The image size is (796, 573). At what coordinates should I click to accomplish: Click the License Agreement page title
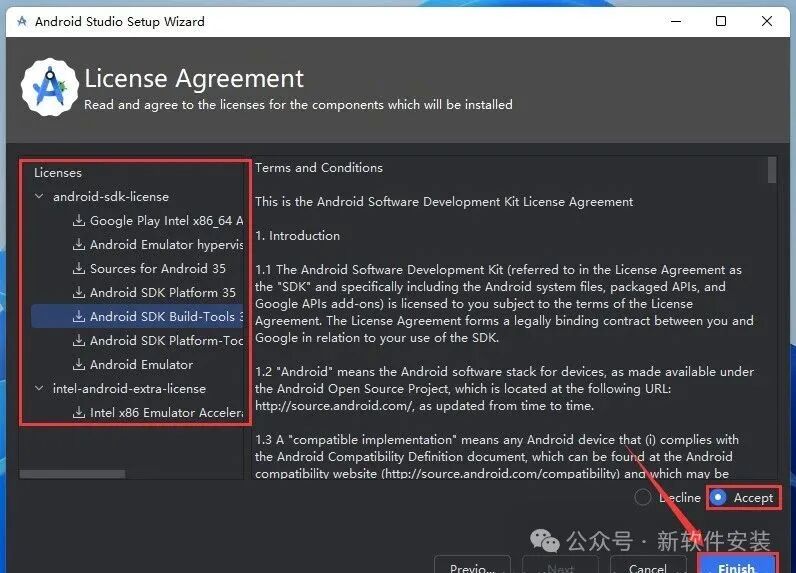(194, 78)
